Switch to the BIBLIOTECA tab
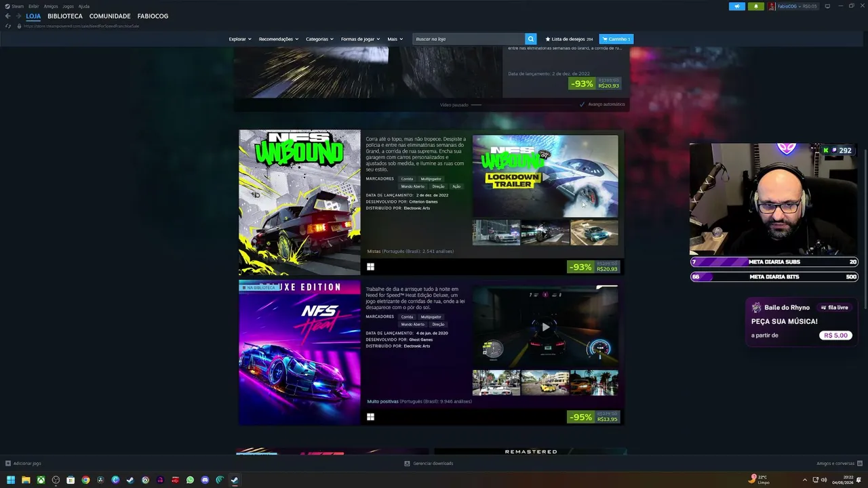Image resolution: width=868 pixels, height=488 pixels. pos(65,16)
